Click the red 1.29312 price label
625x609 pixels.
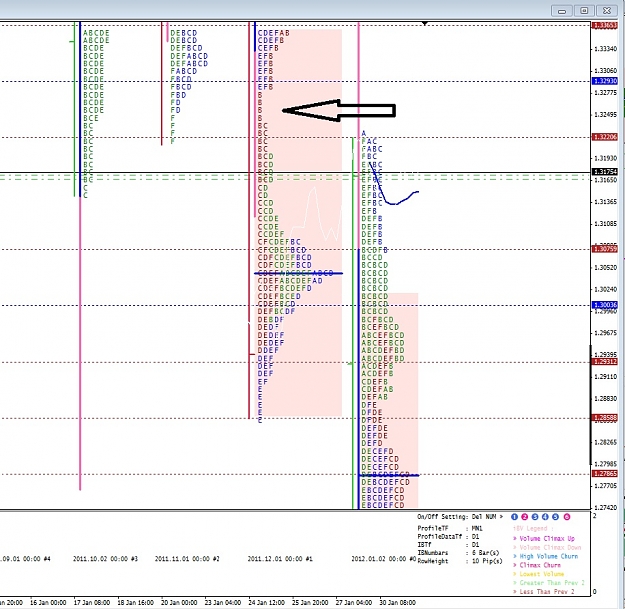[605, 362]
